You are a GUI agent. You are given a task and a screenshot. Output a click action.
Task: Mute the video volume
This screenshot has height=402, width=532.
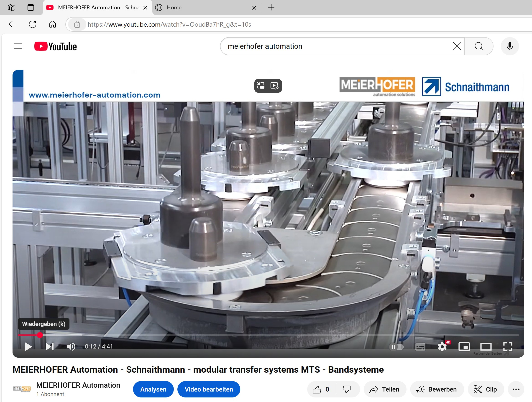[x=71, y=347]
